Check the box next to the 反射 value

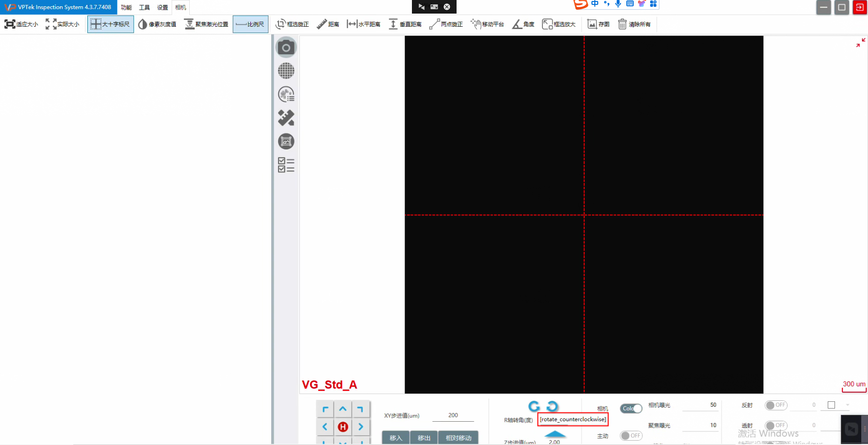831,405
